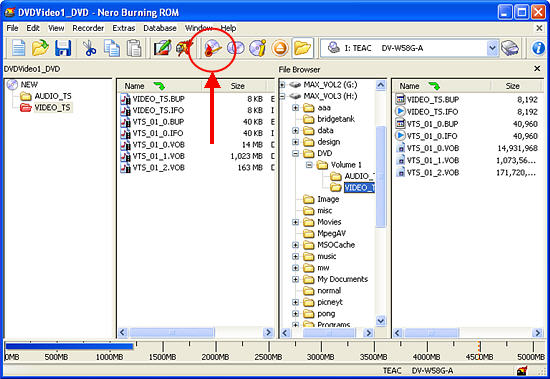Collapse the DVD folder in tree
This screenshot has width=550, height=379.
[296, 153]
